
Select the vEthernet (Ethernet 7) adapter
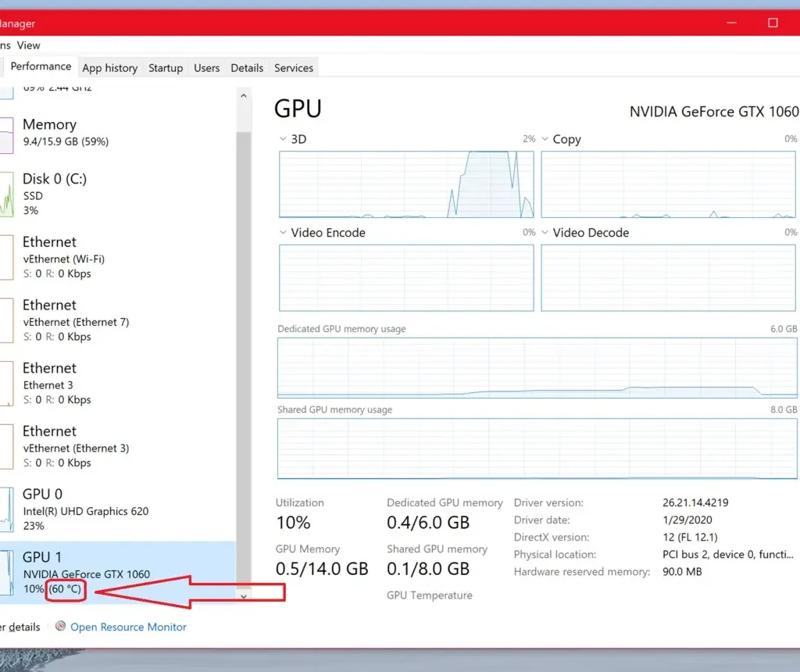click(76, 320)
